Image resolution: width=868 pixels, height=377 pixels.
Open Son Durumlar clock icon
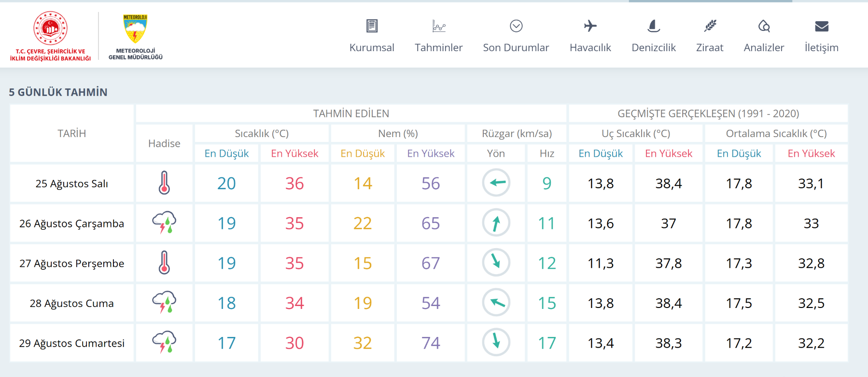(516, 26)
